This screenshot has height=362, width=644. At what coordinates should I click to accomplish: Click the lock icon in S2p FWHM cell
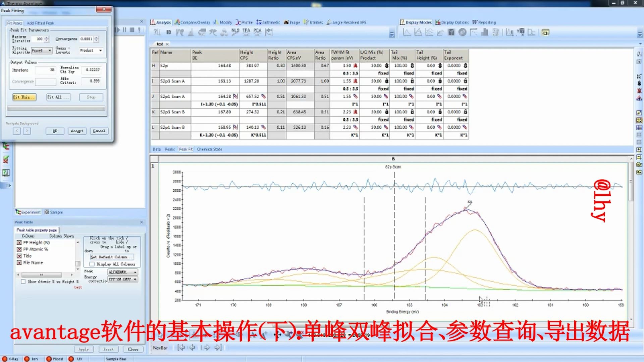click(x=355, y=66)
